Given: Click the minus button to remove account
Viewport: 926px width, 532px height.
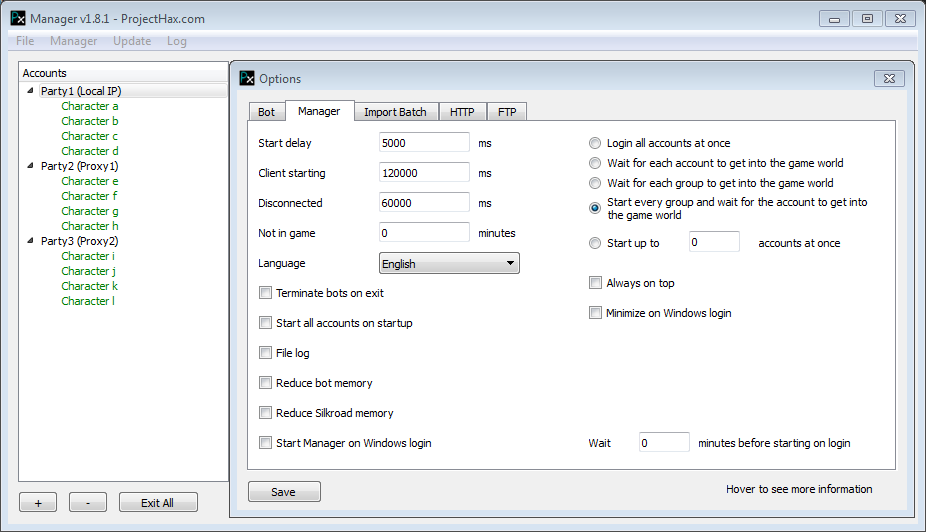Looking at the screenshot, I should pos(88,503).
